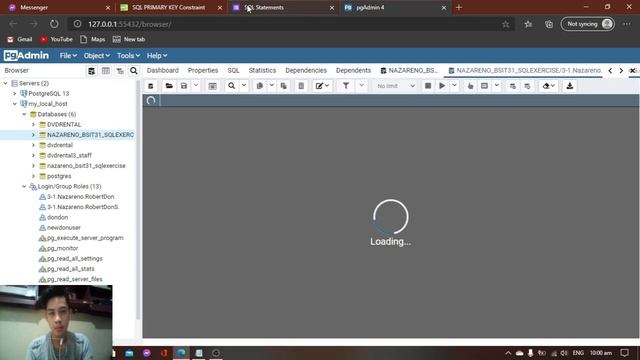Image resolution: width=640 pixels, height=360 pixels.
Task: Open the File menu in pgAdmin
Action: coord(68,56)
